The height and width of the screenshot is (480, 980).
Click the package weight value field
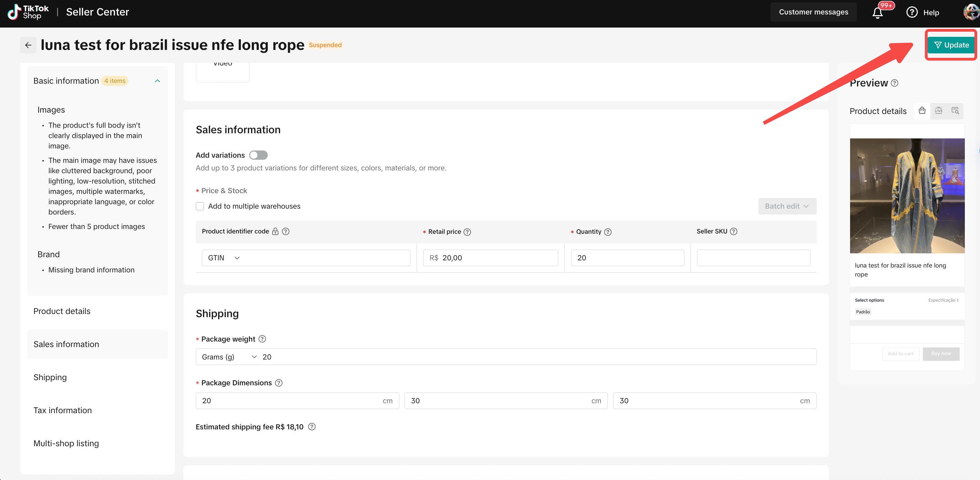537,357
